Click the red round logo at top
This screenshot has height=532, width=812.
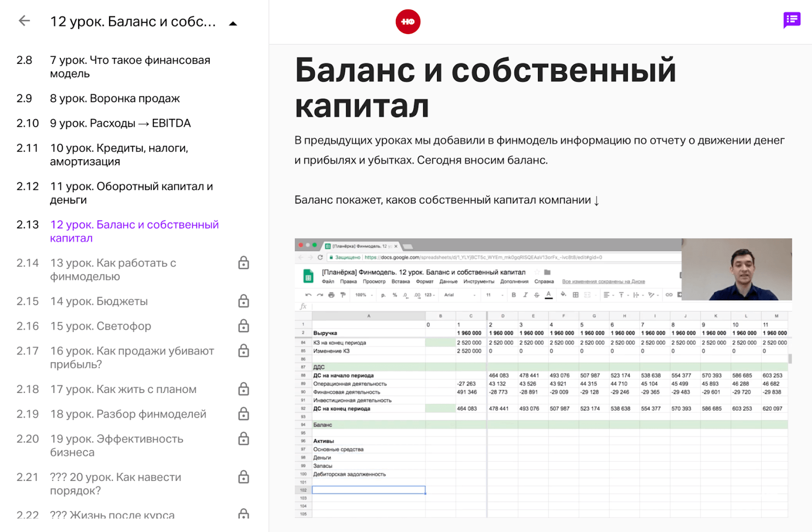tap(408, 22)
